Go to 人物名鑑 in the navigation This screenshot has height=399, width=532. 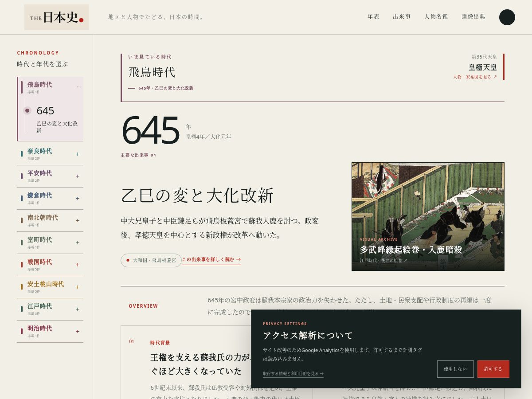436,16
